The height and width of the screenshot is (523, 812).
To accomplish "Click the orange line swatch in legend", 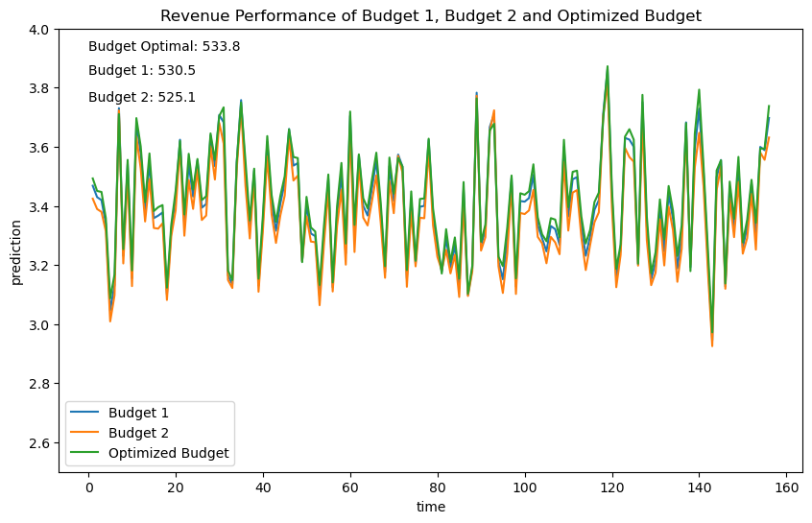I will [86, 433].
